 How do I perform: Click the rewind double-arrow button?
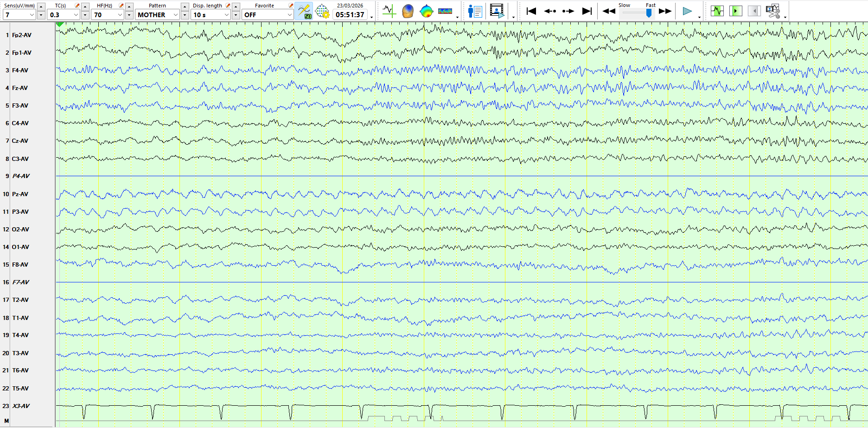[609, 11]
